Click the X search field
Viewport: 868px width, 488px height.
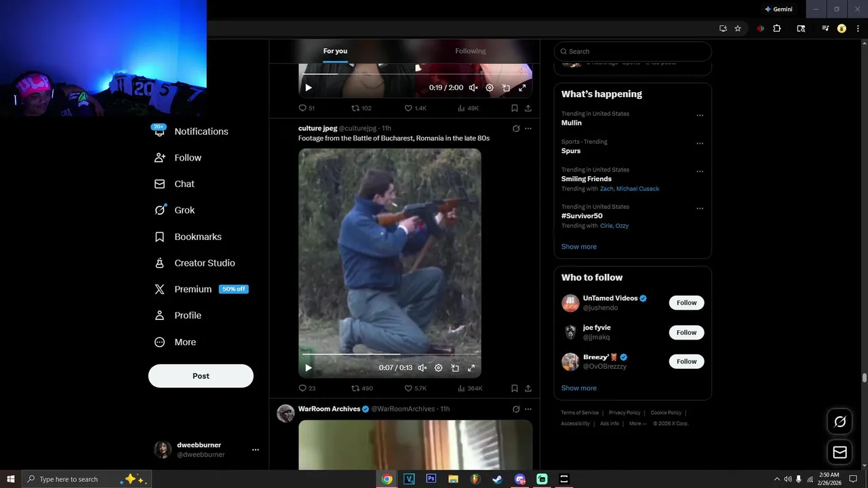633,52
